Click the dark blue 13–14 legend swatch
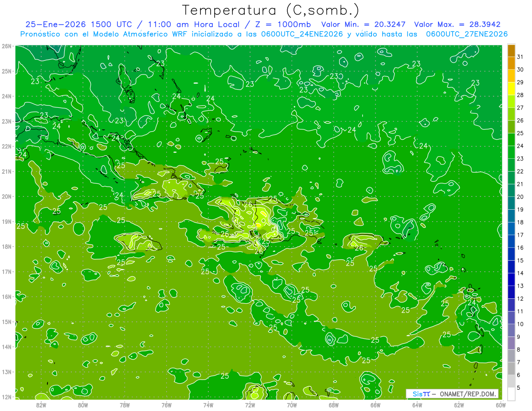532x411 pixels. 511,279
